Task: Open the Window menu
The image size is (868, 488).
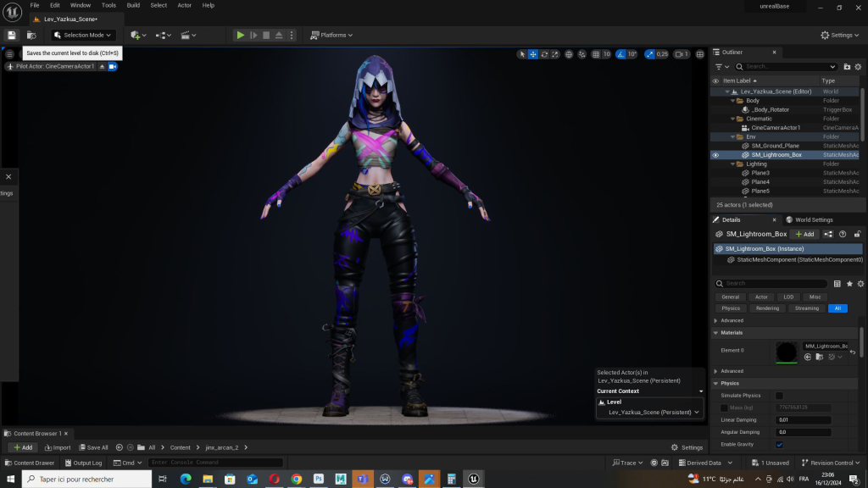Action: pos(81,5)
